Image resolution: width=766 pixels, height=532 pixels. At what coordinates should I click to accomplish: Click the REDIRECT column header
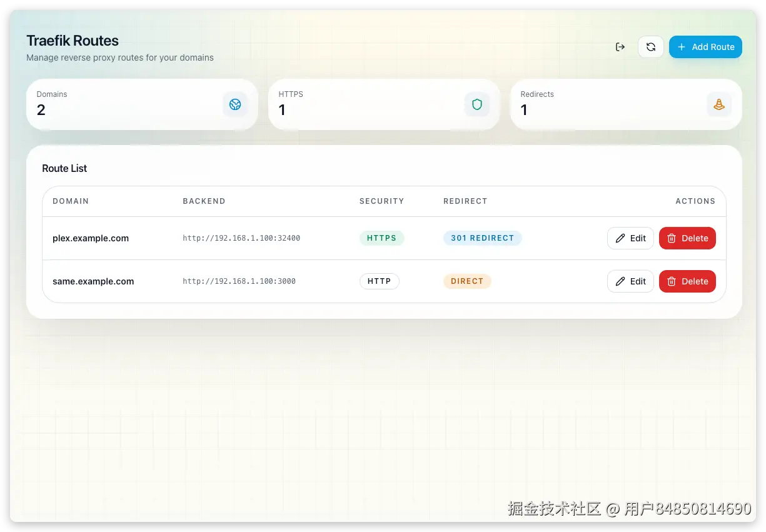tap(465, 201)
